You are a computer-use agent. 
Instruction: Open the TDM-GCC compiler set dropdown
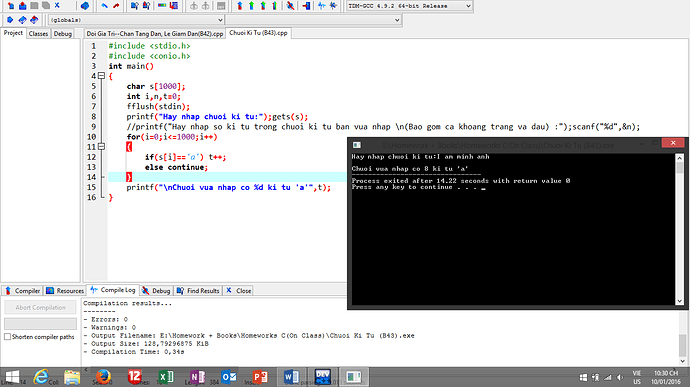pos(409,6)
